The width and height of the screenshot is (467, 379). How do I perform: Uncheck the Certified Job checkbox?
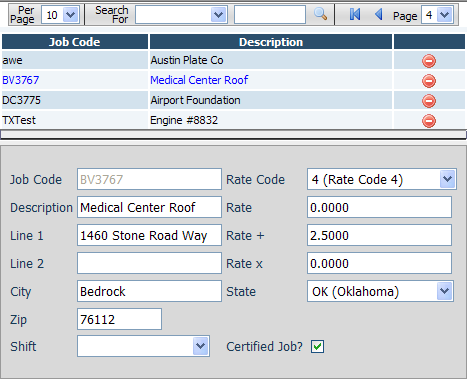317,346
